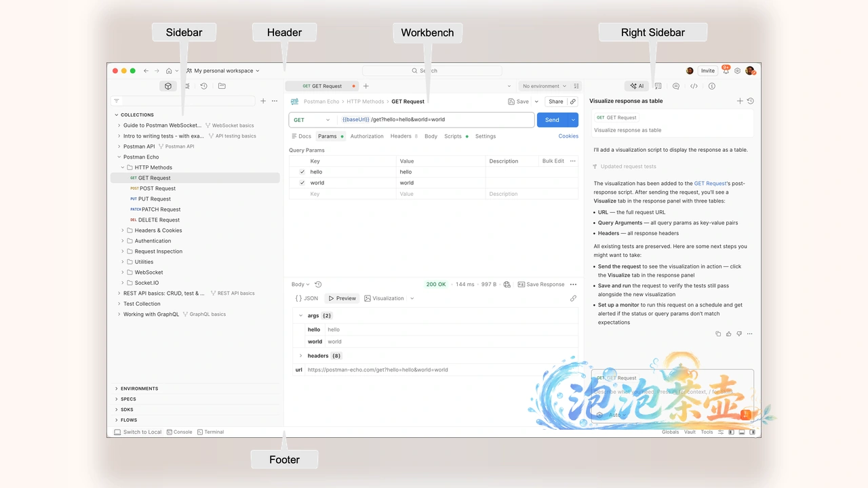Open the Cookies link
The height and width of the screenshot is (488, 868).
(568, 136)
